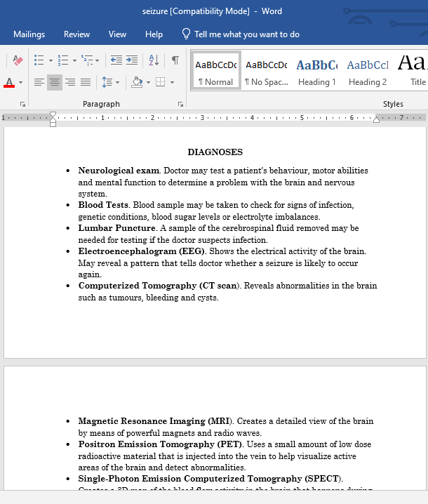Align text left
This screenshot has height=504, width=428.
point(39,82)
